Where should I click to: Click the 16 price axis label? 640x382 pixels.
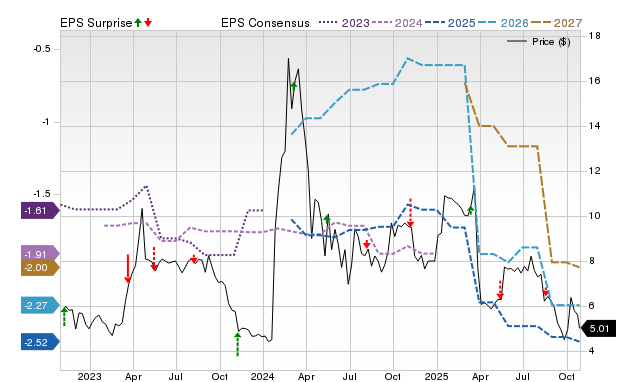pos(595,81)
